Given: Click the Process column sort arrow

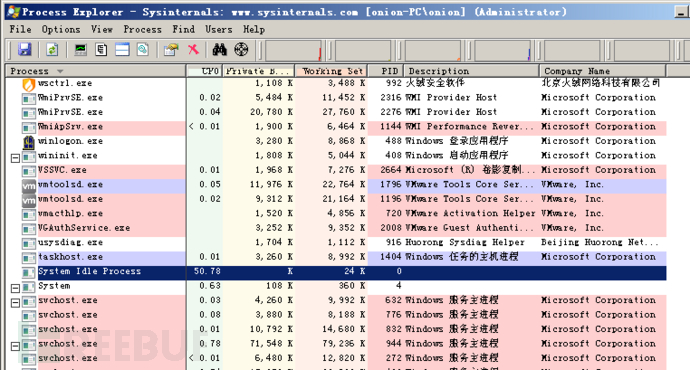Looking at the screenshot, I should pos(60,71).
